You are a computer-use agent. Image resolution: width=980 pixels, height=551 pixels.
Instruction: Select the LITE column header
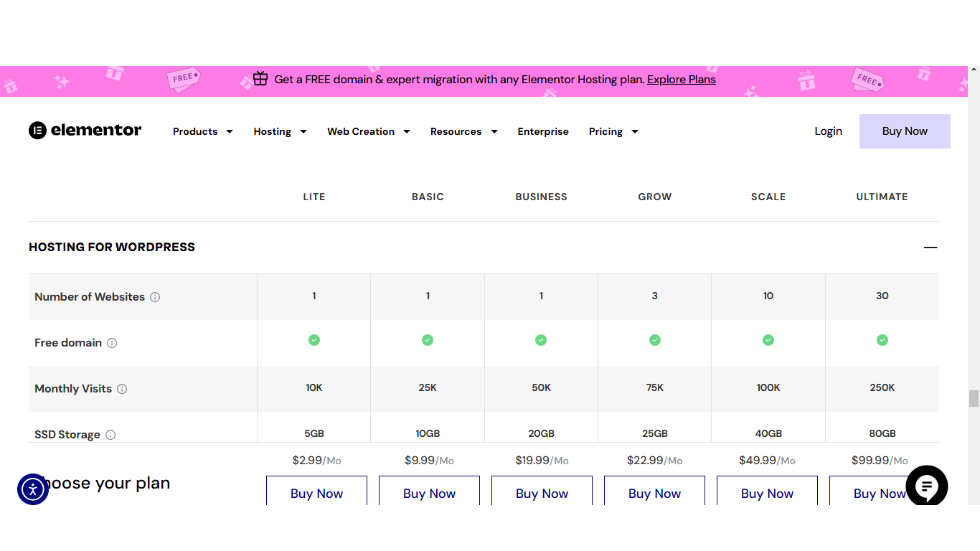click(314, 197)
